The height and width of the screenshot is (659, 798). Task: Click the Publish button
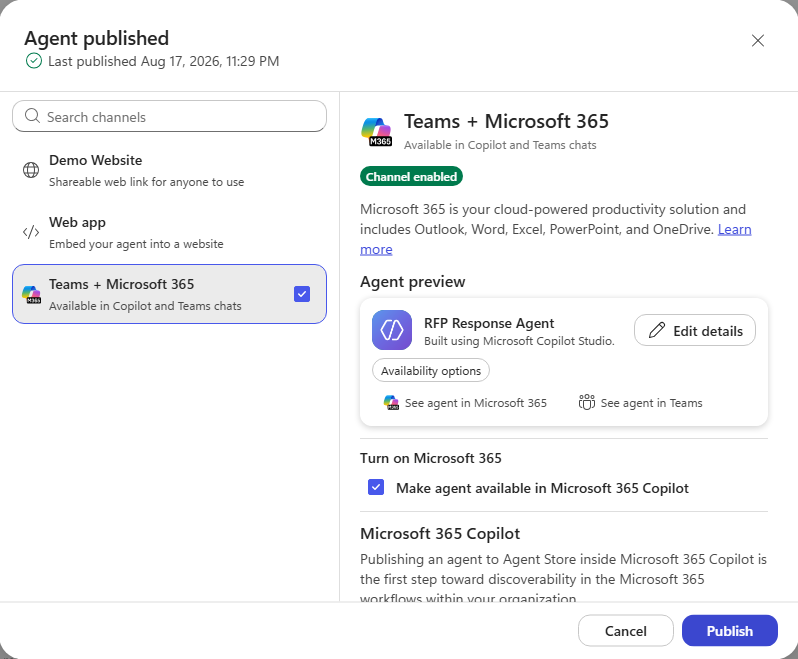729,631
